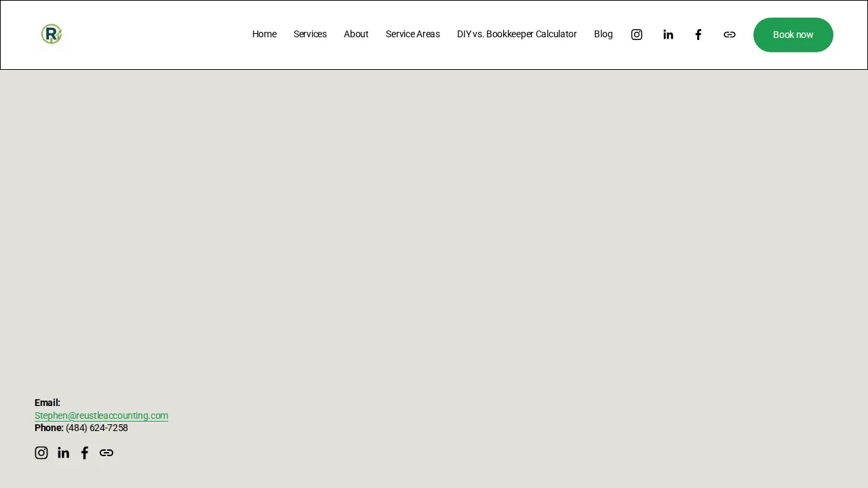Open the LinkedIn icon in the header

(x=668, y=35)
